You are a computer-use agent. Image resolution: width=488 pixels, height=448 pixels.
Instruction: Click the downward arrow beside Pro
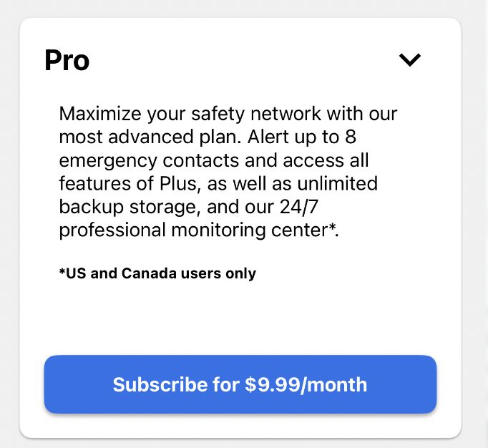410,60
